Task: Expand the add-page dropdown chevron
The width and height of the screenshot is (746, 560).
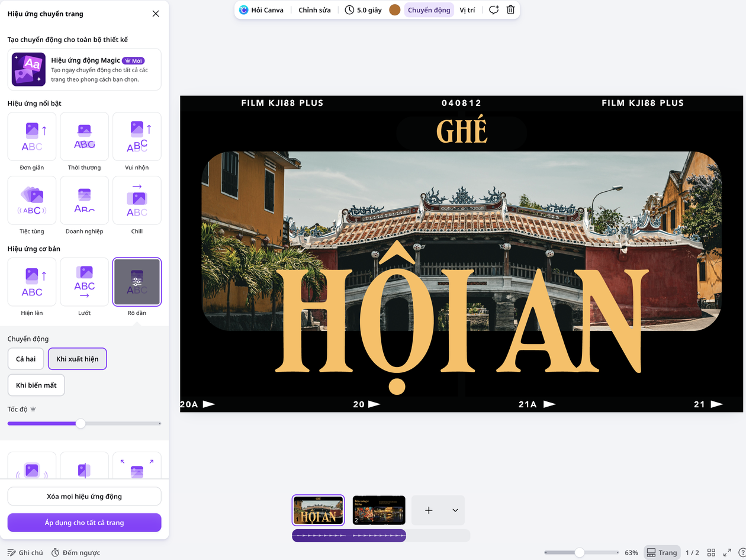Action: coord(455,510)
